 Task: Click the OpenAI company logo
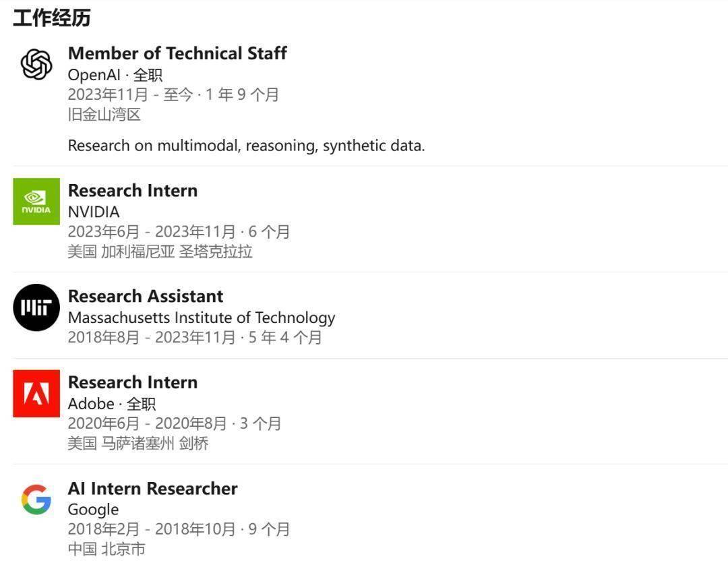(36, 65)
